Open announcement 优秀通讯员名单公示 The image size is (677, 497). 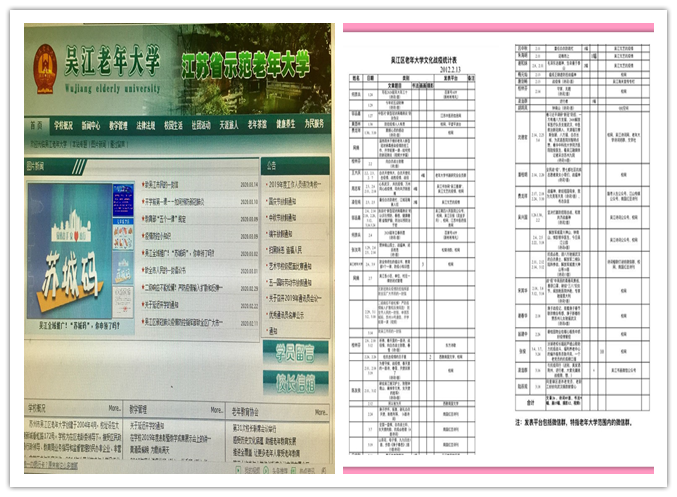[286, 315]
